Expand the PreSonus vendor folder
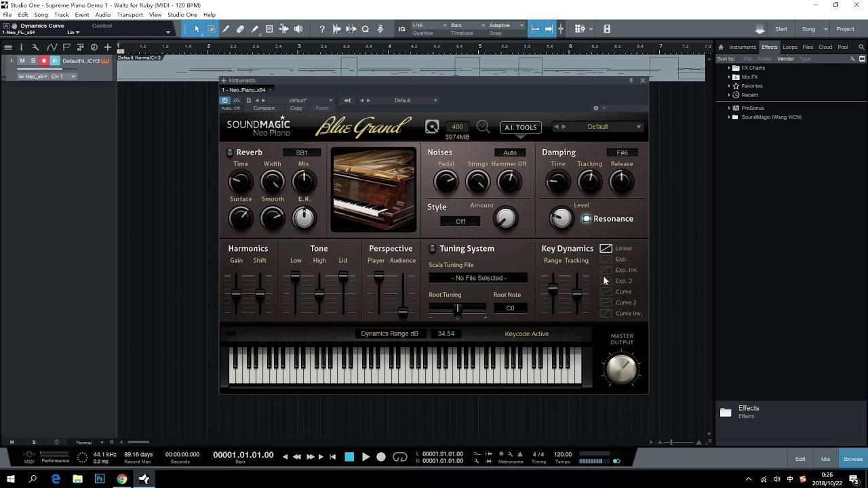This screenshot has width=868, height=488. (730, 108)
